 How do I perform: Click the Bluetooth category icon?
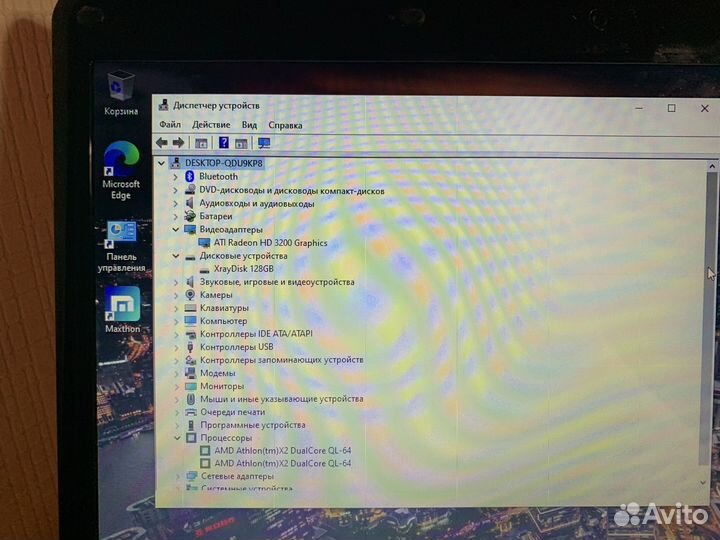[x=190, y=176]
